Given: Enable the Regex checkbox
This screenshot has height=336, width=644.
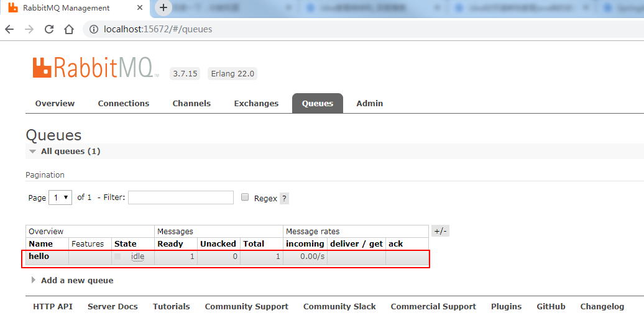Looking at the screenshot, I should pos(245,198).
